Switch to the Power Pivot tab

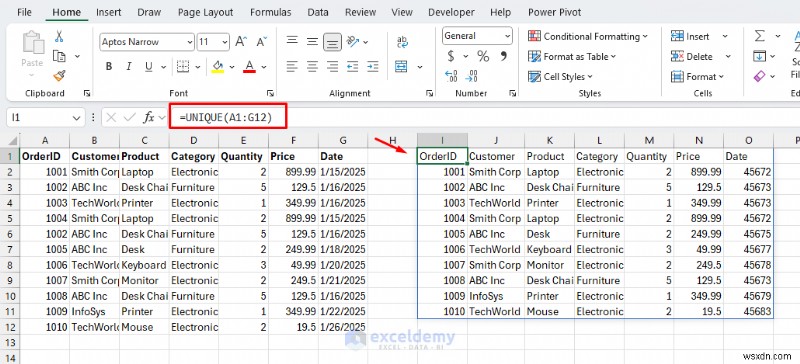click(555, 12)
